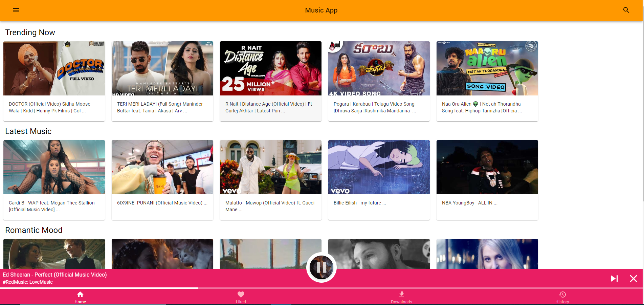
Task: Open the DOCTOR Sidhu Moose Wala thumbnail
Action: tap(54, 68)
